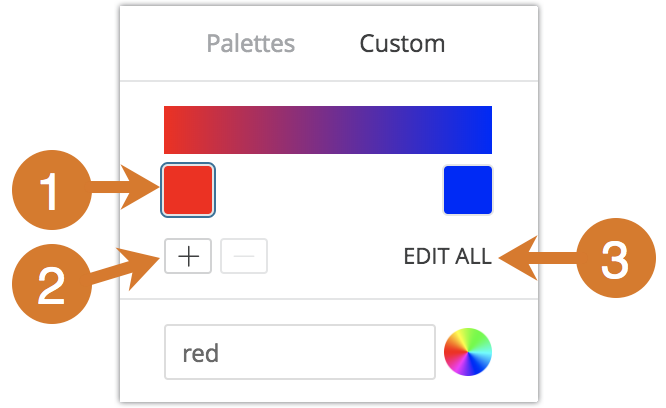Select the blue color stop swatch
This screenshot has width=666, height=408.
point(467,190)
